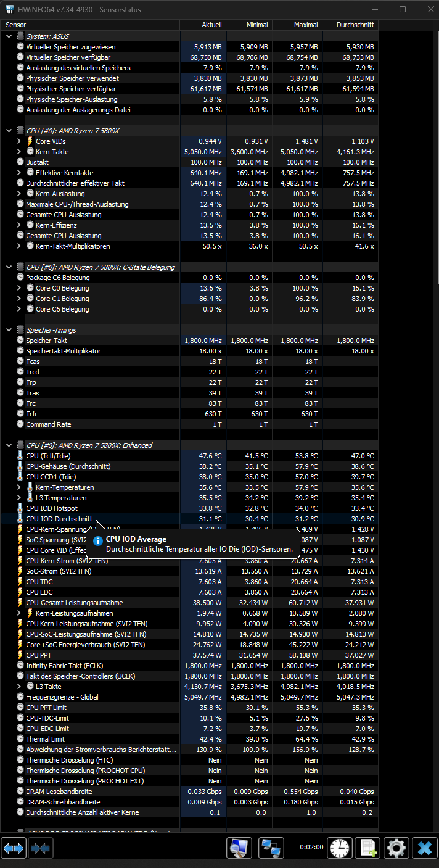Open the two-monitors remote network icon
Viewport: 439px width, 868px height.
click(271, 848)
